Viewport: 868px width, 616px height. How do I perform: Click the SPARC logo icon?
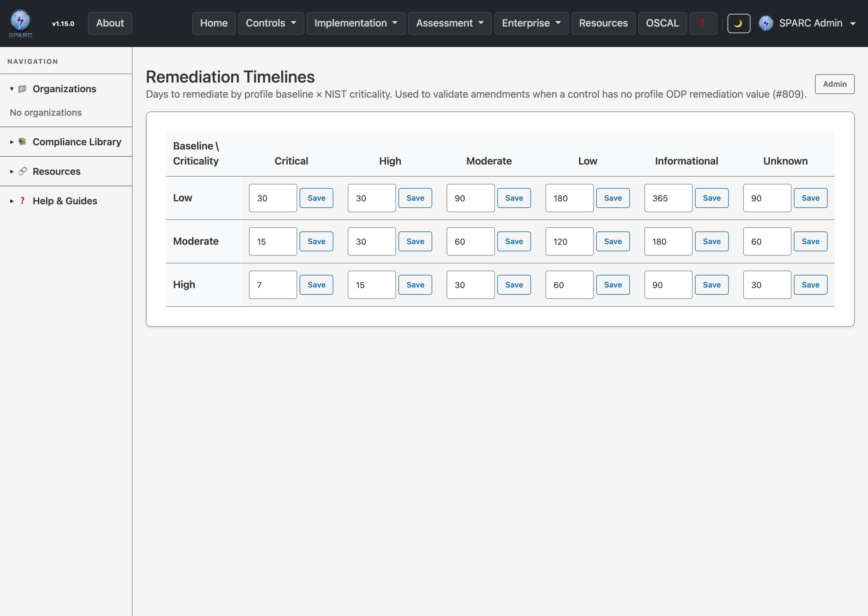20,23
